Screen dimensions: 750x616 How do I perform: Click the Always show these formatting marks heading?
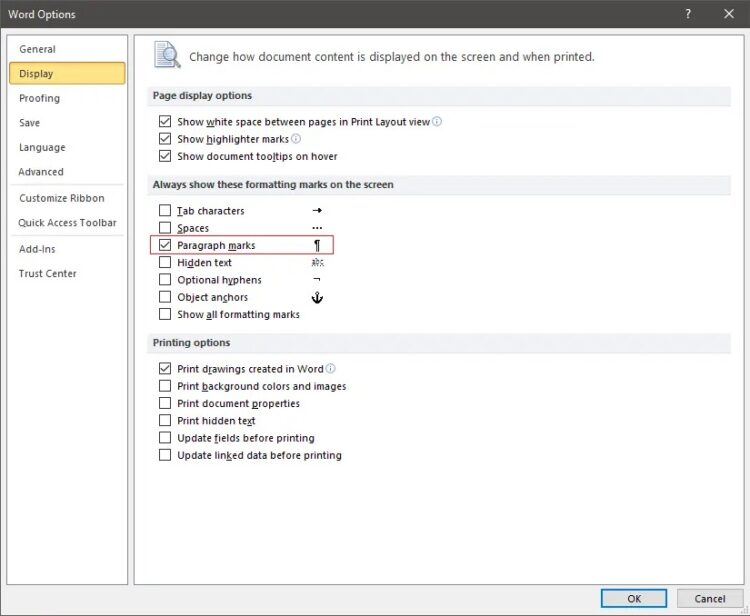273,185
